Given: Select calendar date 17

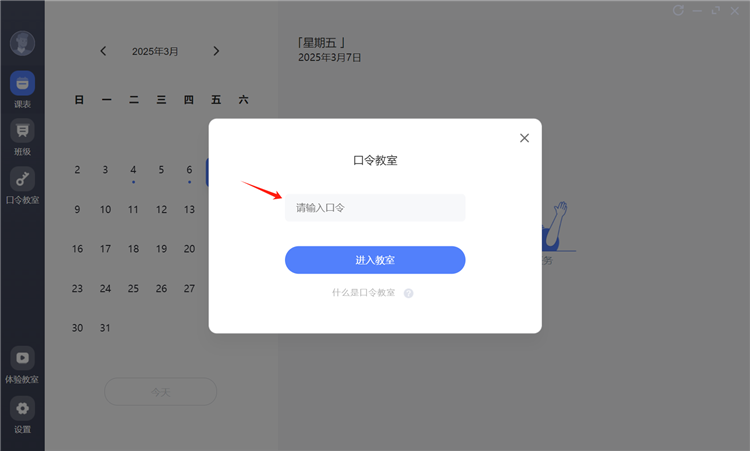Looking at the screenshot, I should click(x=105, y=249).
